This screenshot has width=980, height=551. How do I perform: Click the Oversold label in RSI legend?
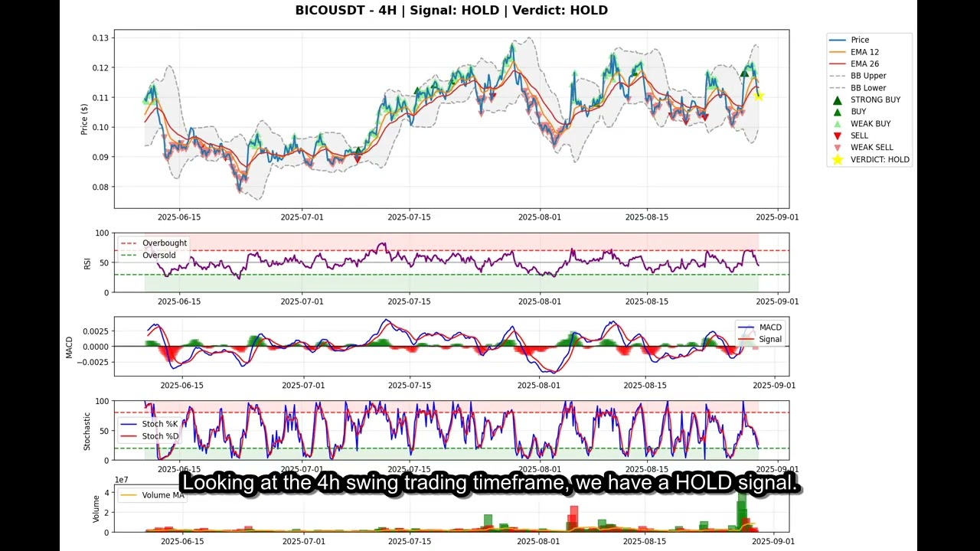click(159, 256)
